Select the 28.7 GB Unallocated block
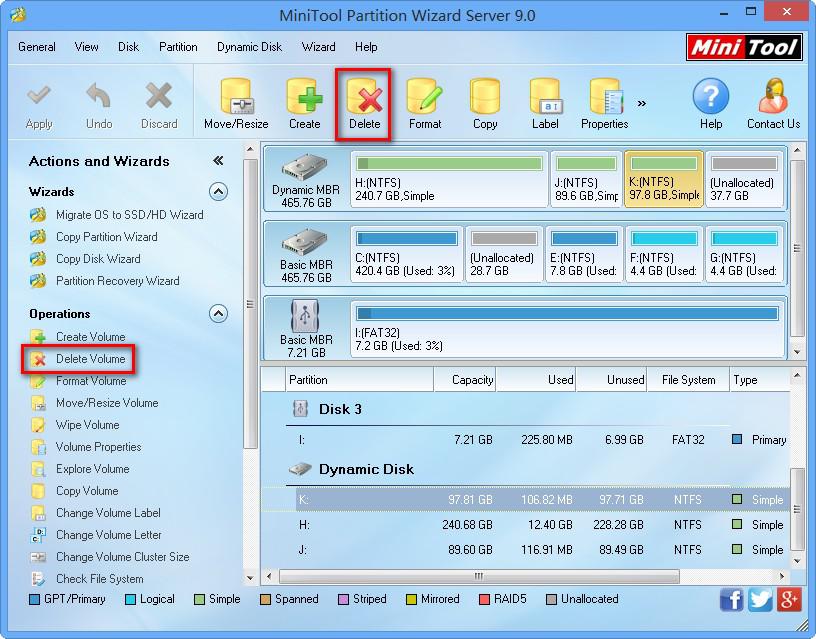The width and height of the screenshot is (816, 639). 504,254
